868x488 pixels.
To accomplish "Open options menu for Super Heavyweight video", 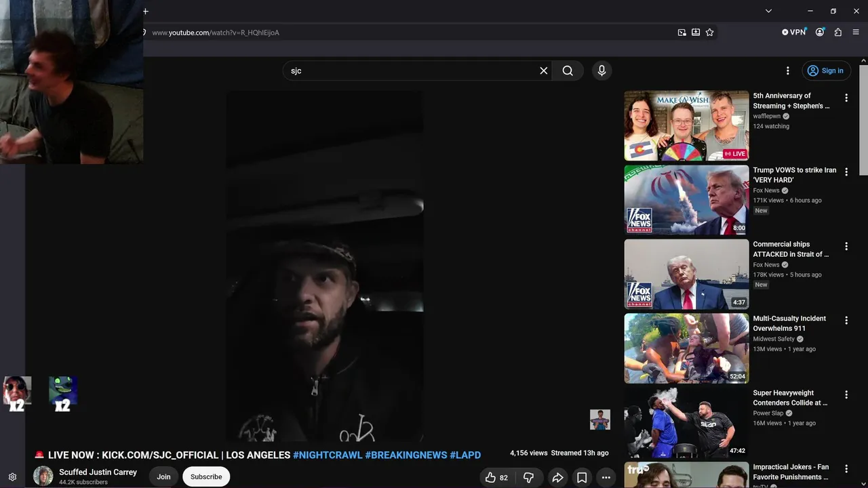I will pyautogui.click(x=846, y=395).
